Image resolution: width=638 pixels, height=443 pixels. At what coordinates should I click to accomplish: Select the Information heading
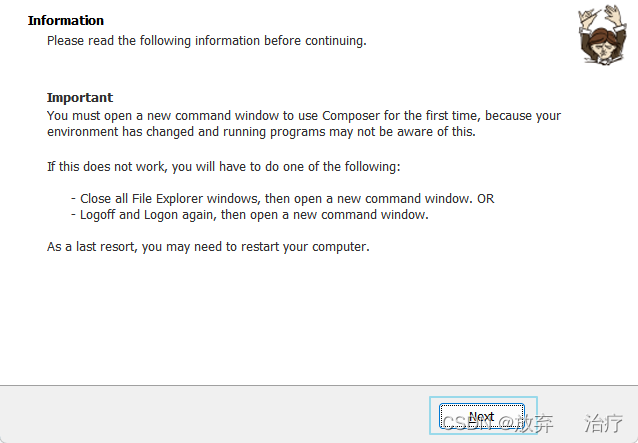66,20
